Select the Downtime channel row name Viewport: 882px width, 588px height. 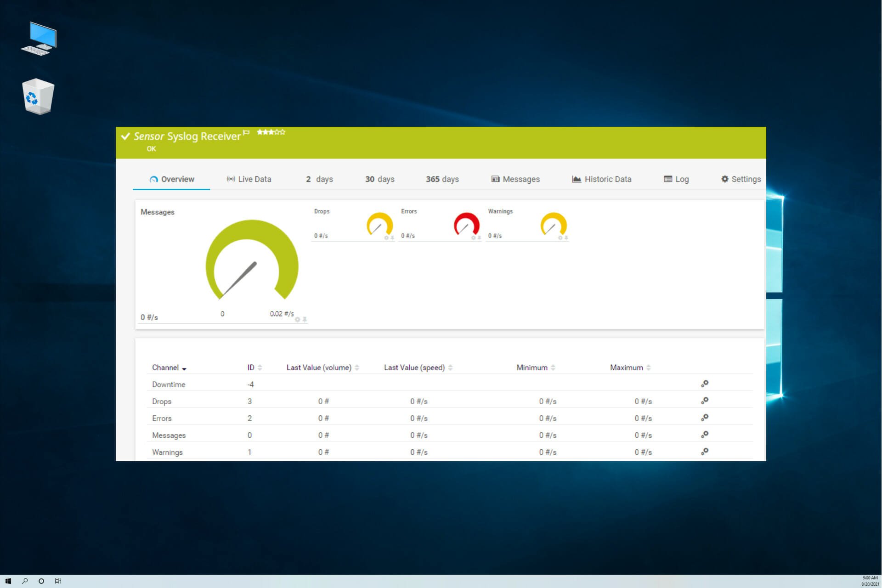(x=169, y=384)
